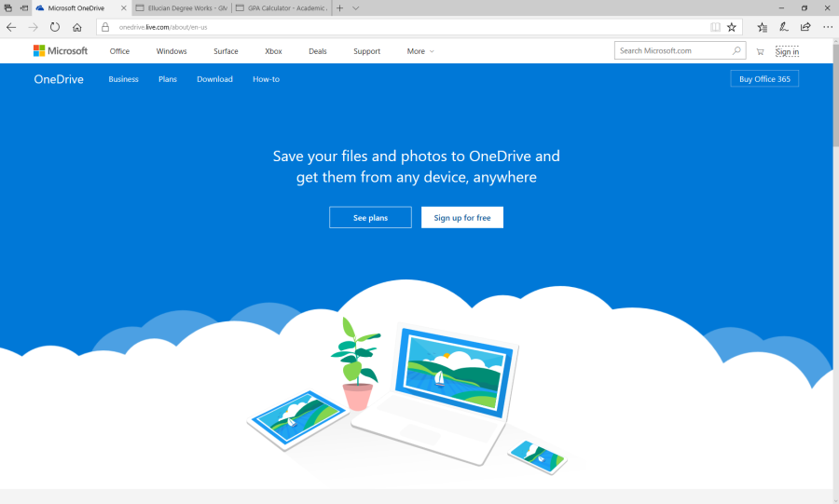The height and width of the screenshot is (504, 839).
Task: Click the browser forward arrow
Action: pos(34,27)
